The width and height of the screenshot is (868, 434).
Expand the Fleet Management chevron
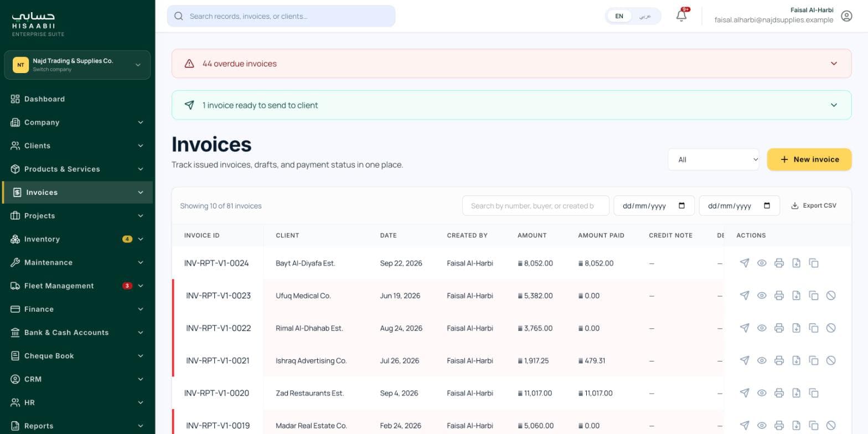coord(141,286)
